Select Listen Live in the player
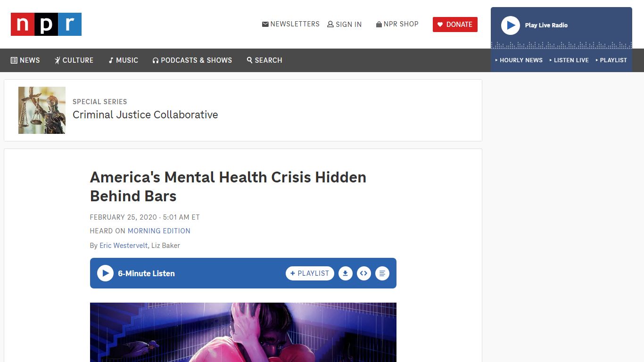The image size is (644, 362). [569, 60]
